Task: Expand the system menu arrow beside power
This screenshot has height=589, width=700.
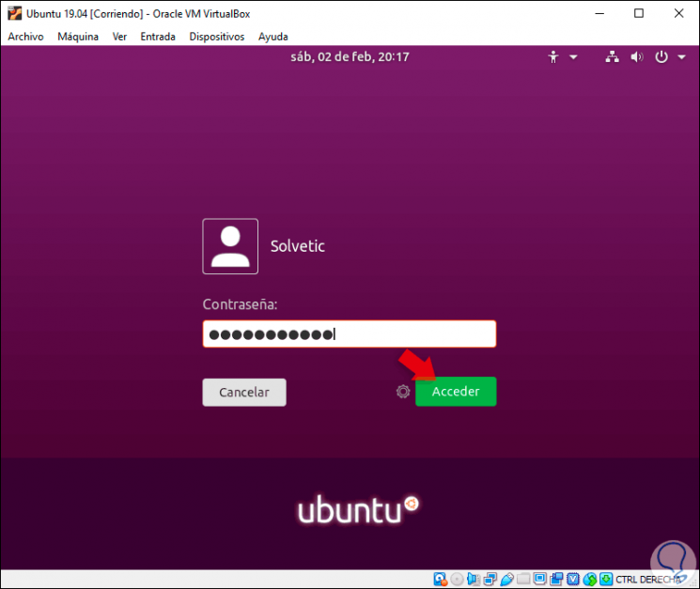Action: [x=682, y=57]
